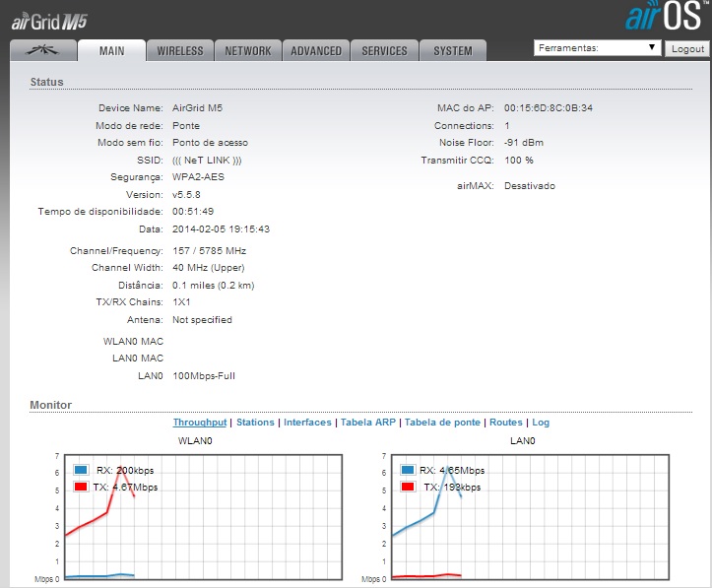
Task: Open the SERVICES tab
Action: coord(384,50)
